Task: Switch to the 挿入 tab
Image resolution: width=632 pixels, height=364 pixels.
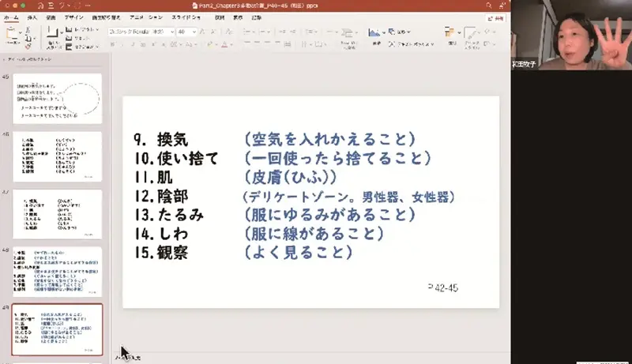Action: [x=32, y=17]
